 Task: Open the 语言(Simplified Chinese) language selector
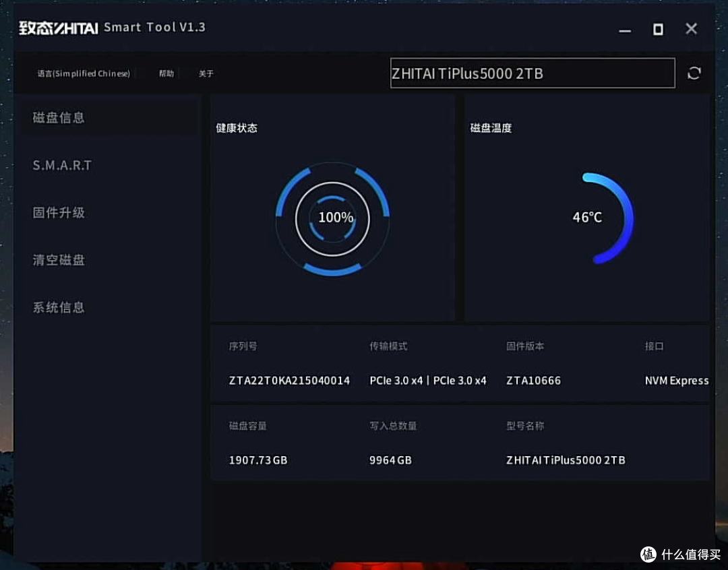tap(84, 73)
